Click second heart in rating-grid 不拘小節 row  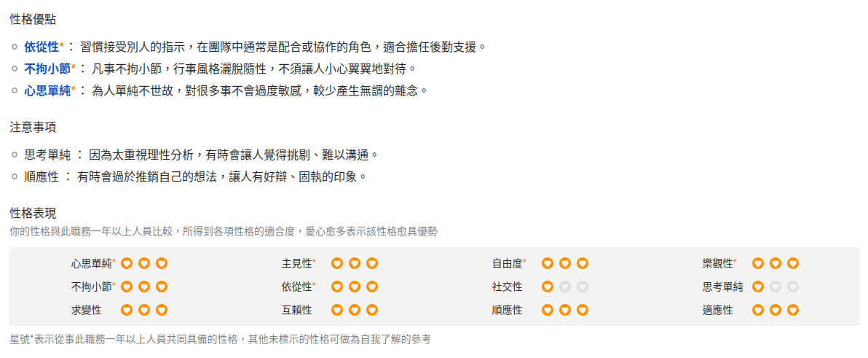[144, 287]
